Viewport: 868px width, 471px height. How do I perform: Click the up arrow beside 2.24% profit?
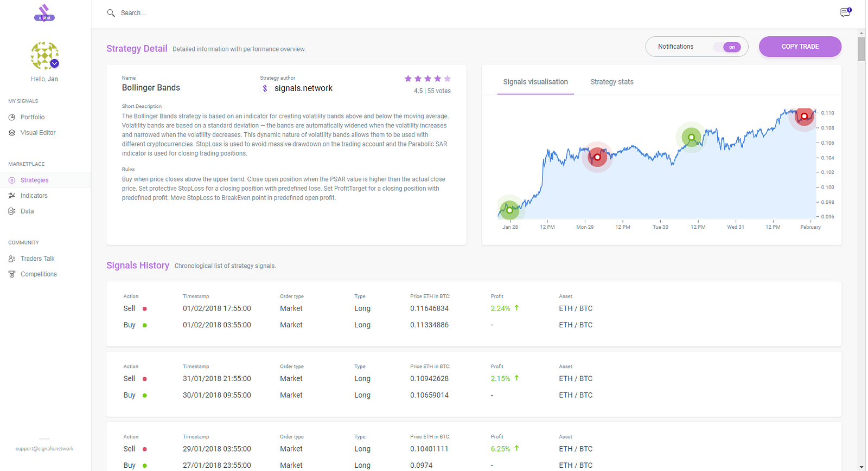516,308
